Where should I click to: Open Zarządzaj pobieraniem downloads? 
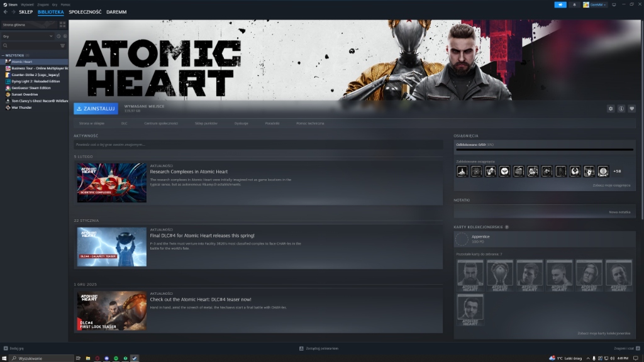319,348
